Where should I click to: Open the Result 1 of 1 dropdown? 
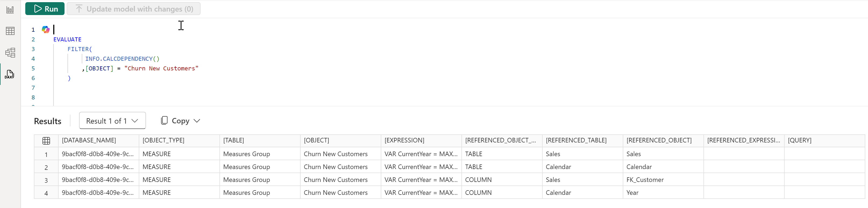112,120
